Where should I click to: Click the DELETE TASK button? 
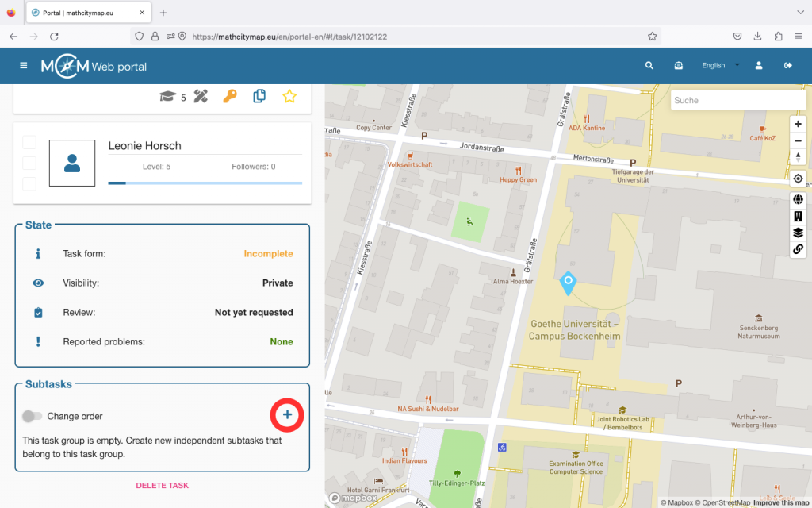point(162,485)
